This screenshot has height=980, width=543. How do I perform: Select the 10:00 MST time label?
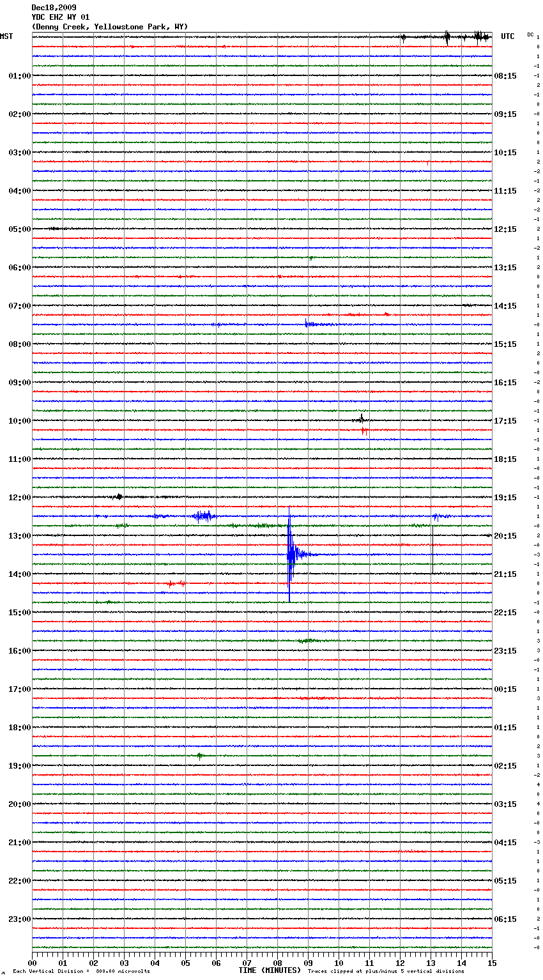(20, 421)
